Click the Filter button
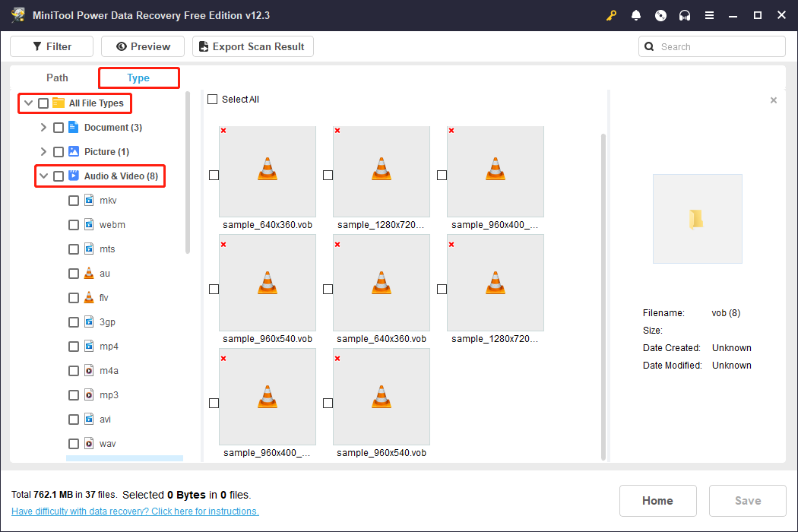The width and height of the screenshot is (798, 532). 52,46
